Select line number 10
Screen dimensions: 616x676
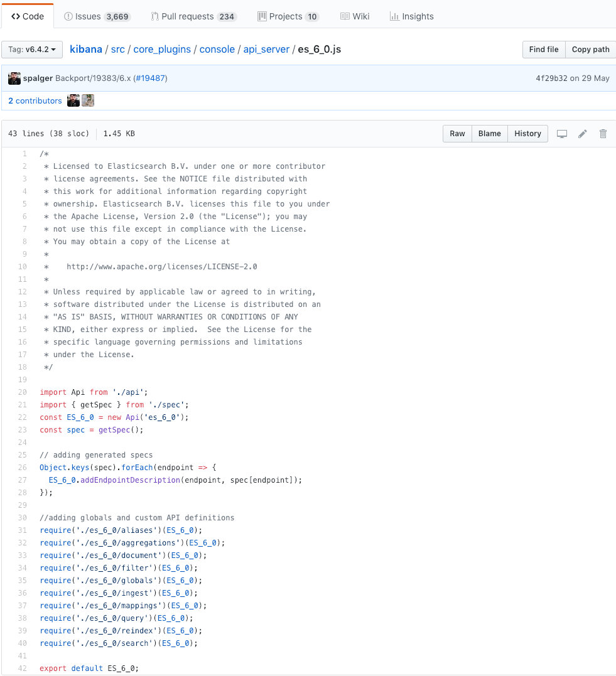tap(23, 267)
